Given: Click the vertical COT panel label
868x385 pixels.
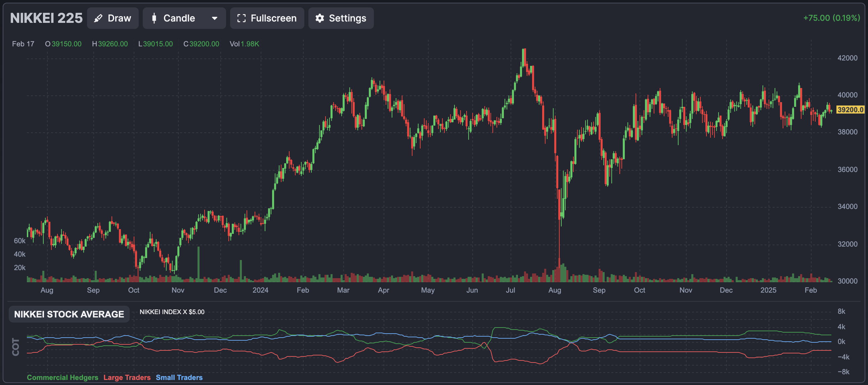Looking at the screenshot, I should pyautogui.click(x=15, y=347).
